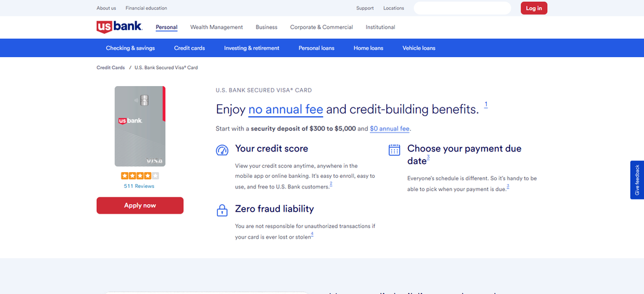The image size is (644, 294).
Task: Open the Financial education link
Action: pyautogui.click(x=146, y=8)
